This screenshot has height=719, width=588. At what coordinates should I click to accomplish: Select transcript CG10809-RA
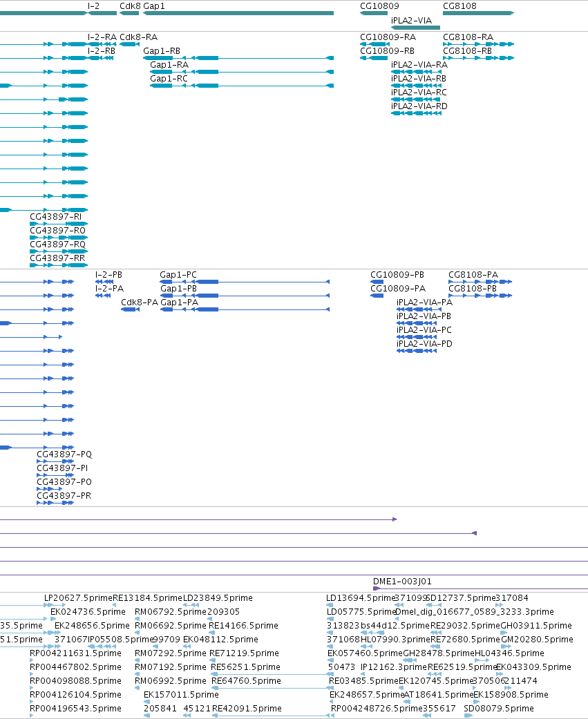tap(388, 37)
